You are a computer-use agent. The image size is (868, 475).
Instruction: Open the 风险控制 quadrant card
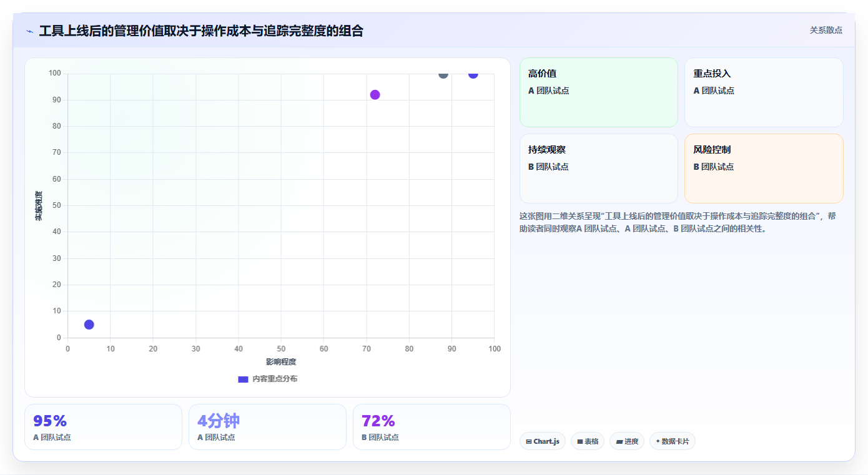[764, 169]
